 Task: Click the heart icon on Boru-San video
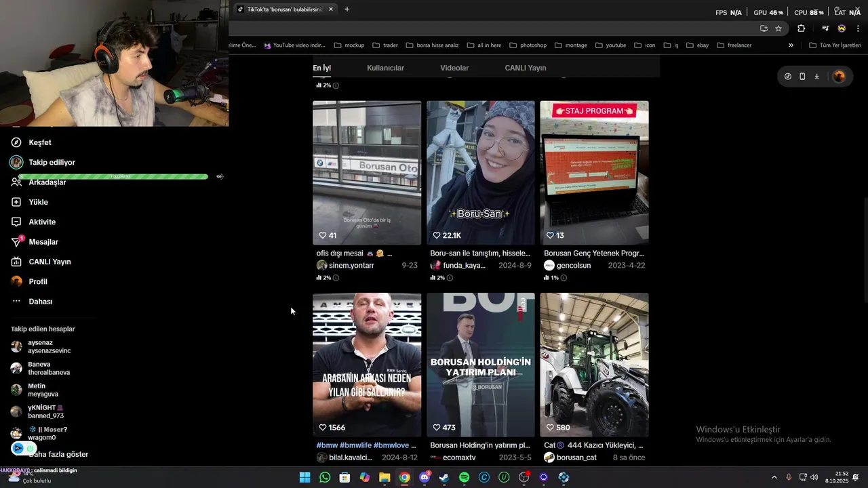click(x=437, y=236)
